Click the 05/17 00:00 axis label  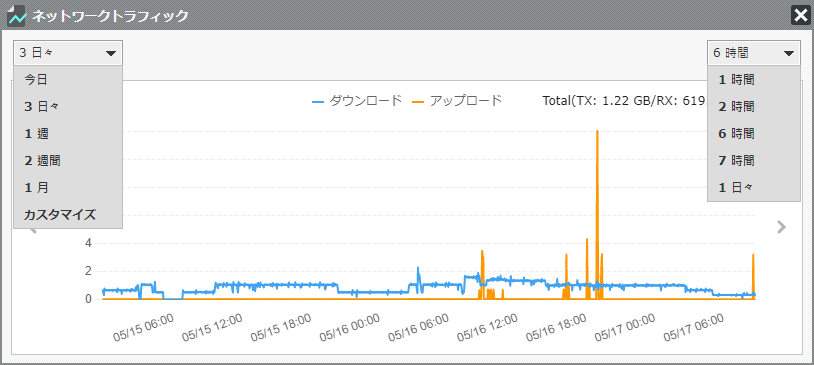(625, 328)
